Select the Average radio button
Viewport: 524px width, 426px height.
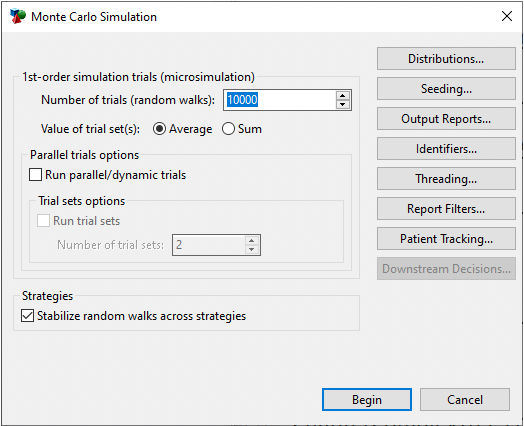(x=159, y=129)
